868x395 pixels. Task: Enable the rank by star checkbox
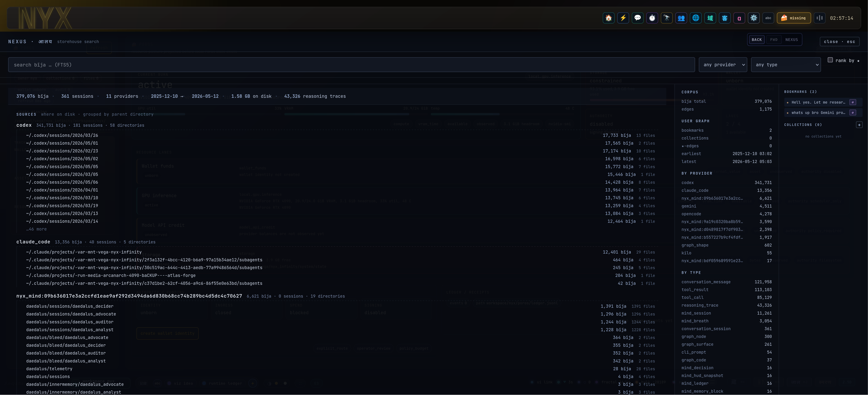click(830, 60)
